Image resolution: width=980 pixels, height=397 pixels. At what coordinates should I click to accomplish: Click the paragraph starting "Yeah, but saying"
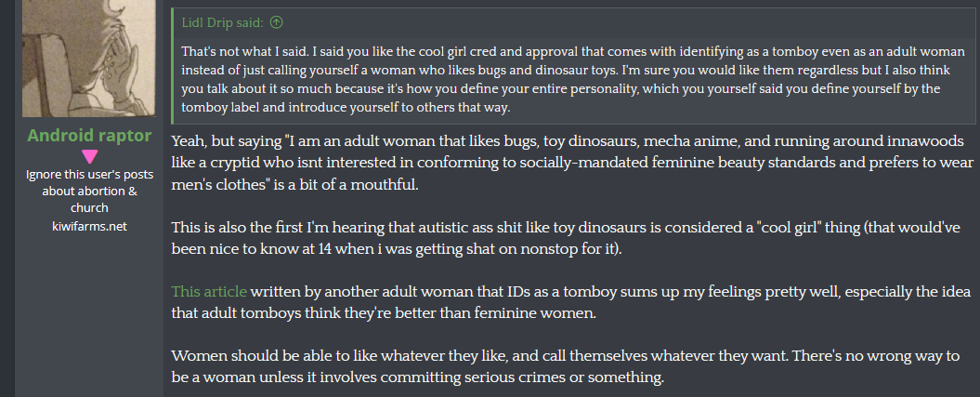(567, 163)
